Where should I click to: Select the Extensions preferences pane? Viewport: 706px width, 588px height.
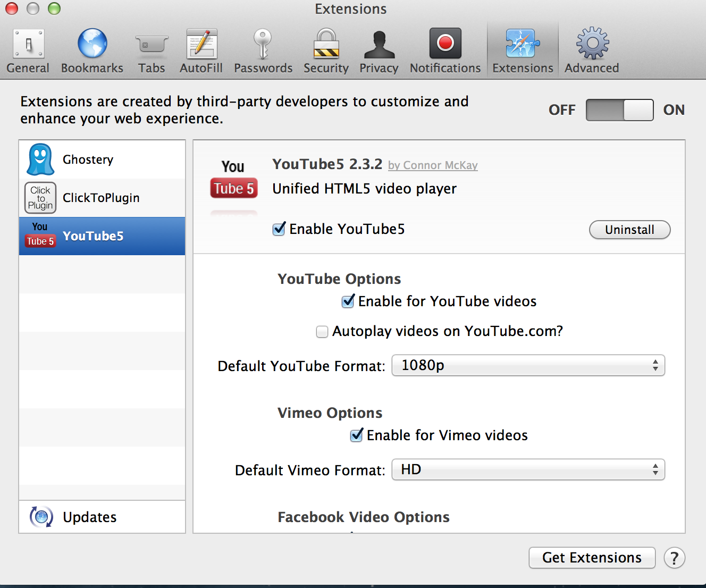[x=523, y=52]
